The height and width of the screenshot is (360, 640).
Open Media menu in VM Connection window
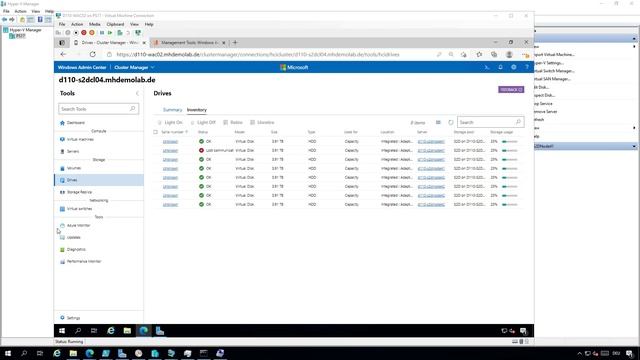click(x=95, y=24)
